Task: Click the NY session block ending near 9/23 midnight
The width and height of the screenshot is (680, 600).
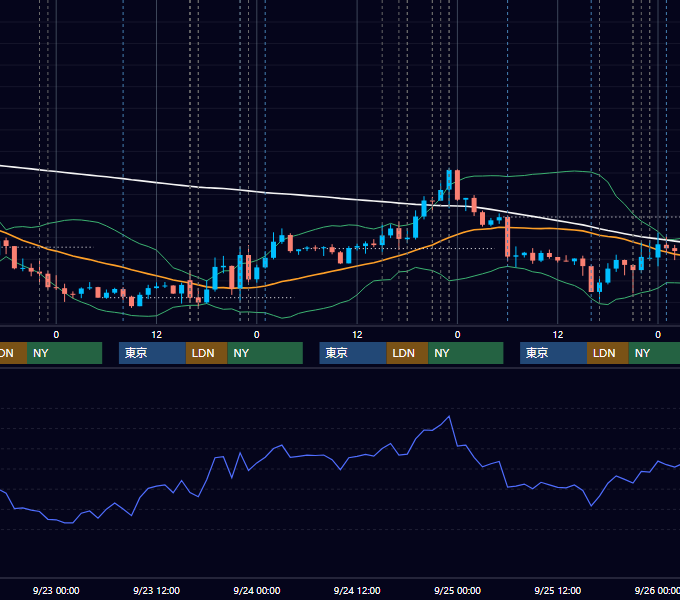Action: tap(64, 353)
